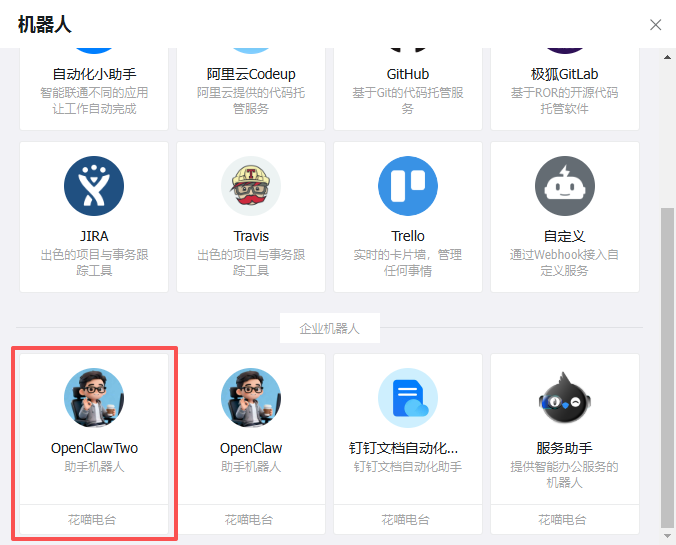The width and height of the screenshot is (676, 545).
Task: Click the OpenClaw avatar icon
Action: [251, 398]
